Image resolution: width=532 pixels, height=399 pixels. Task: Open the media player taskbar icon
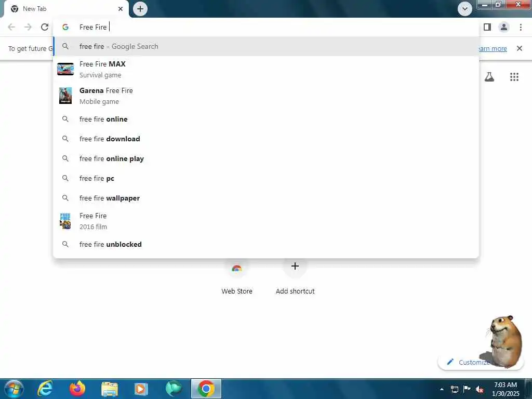point(141,389)
